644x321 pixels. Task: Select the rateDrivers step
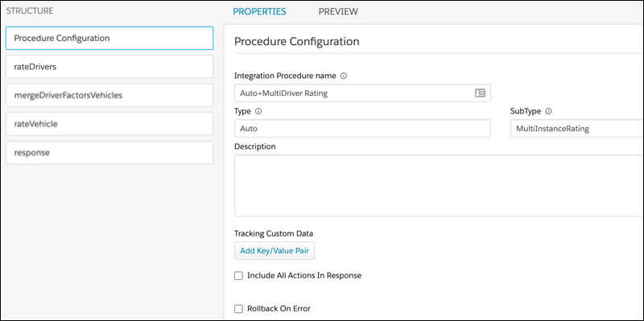109,67
